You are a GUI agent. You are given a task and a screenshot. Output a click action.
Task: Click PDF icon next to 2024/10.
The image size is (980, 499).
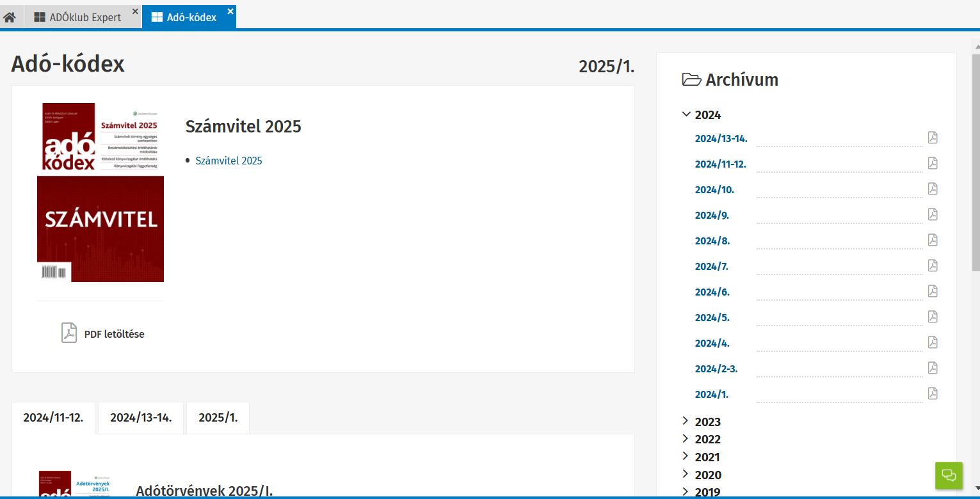[x=933, y=189]
